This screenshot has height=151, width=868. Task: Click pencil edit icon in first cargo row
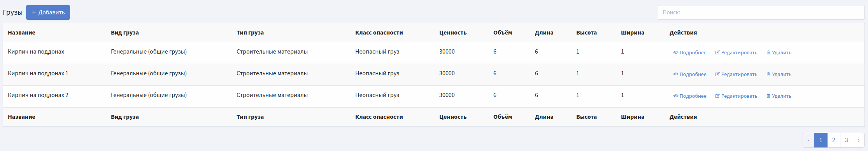[x=717, y=52]
